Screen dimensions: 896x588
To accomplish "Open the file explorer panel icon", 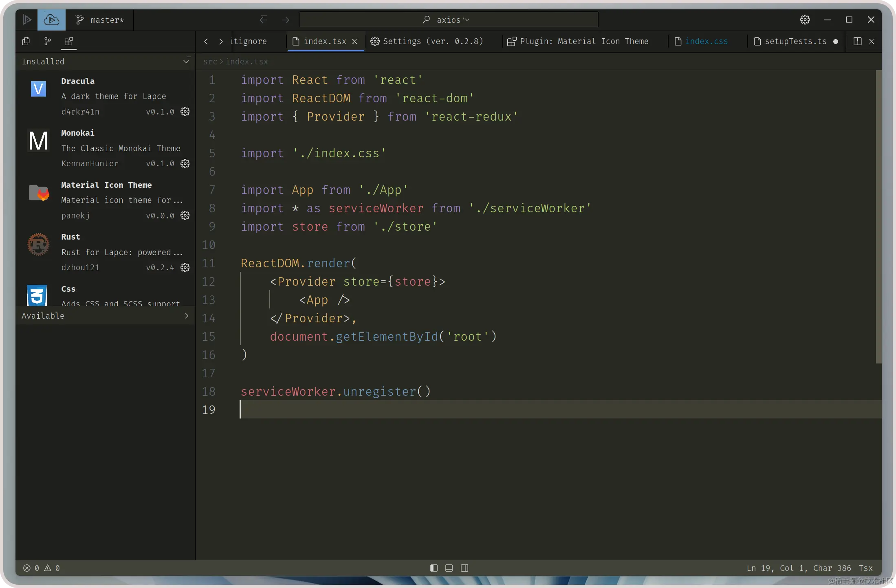I will click(26, 41).
